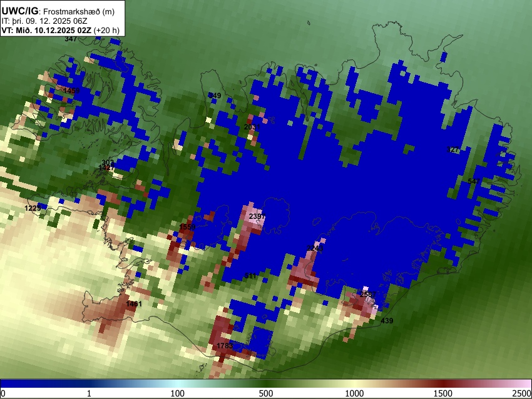
Task: Click the map value 2397
Action: point(257,216)
